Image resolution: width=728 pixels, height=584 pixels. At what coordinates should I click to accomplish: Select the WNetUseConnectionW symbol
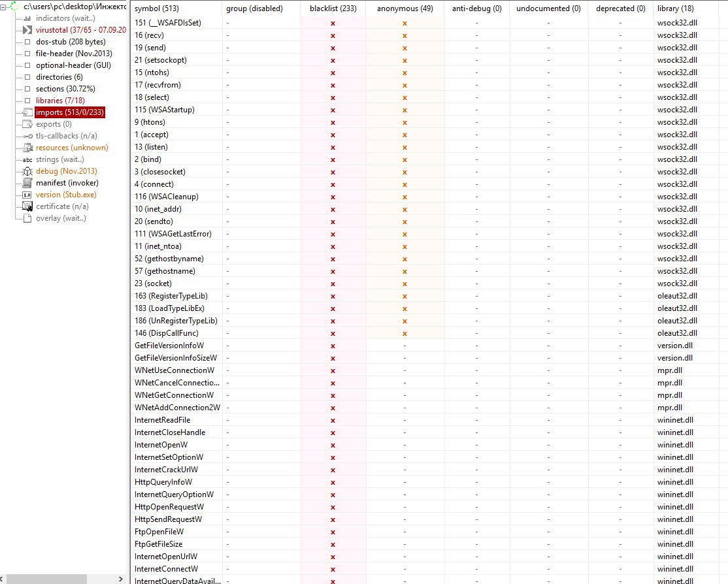click(x=174, y=370)
